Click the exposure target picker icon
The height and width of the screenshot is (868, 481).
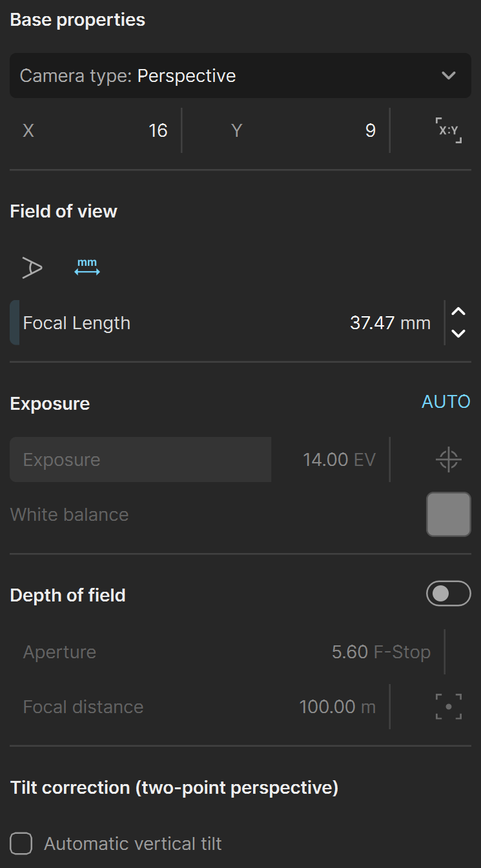point(448,459)
